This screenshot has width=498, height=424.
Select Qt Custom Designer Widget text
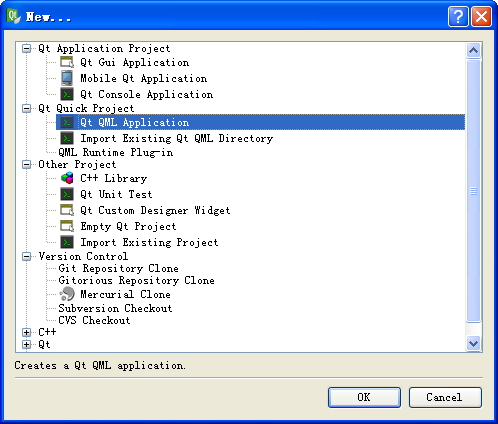pyautogui.click(x=155, y=210)
